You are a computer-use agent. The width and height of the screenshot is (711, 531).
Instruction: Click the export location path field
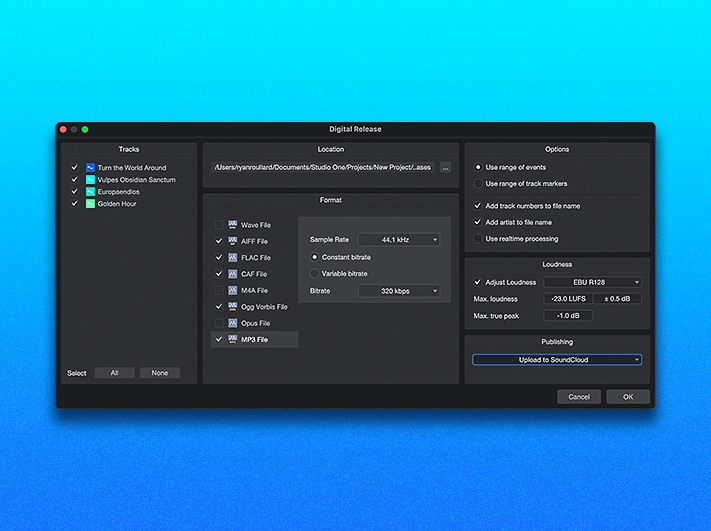pos(323,167)
